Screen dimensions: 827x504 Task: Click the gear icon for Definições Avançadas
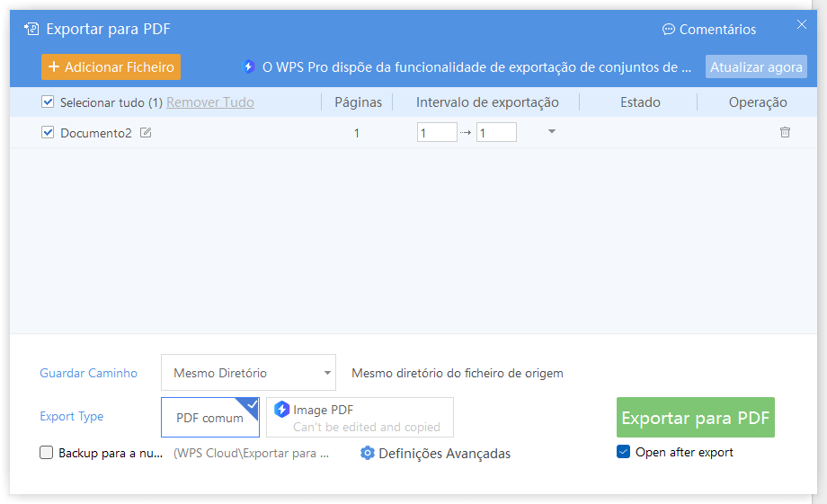(x=368, y=453)
